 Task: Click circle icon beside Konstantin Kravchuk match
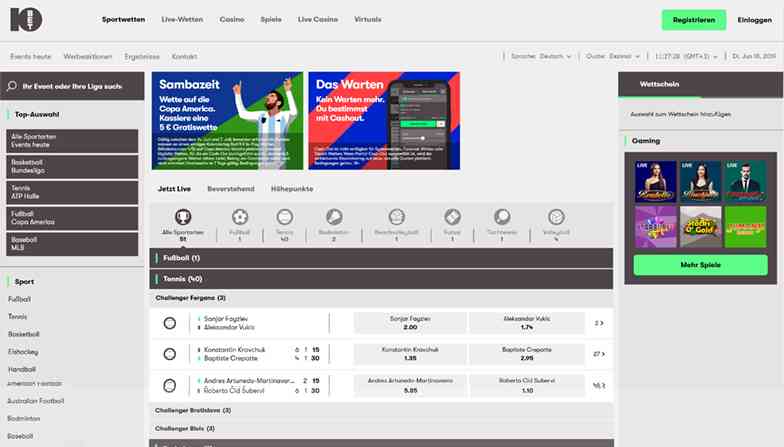click(x=170, y=354)
